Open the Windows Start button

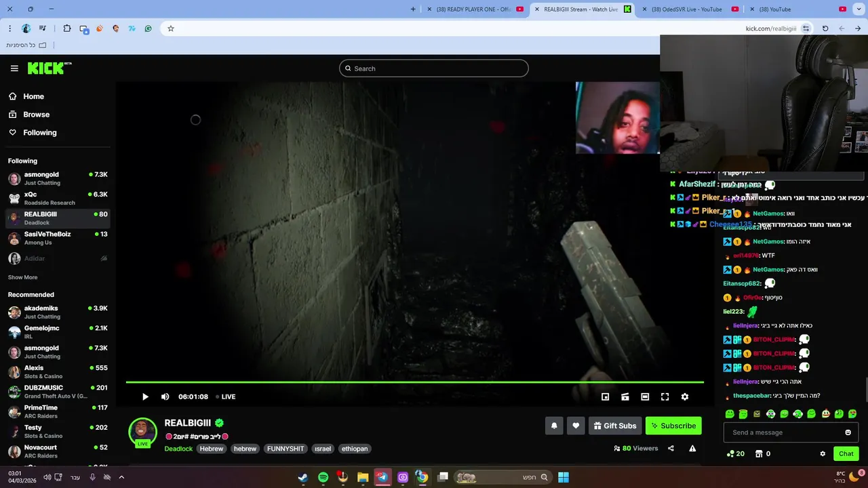tap(564, 477)
